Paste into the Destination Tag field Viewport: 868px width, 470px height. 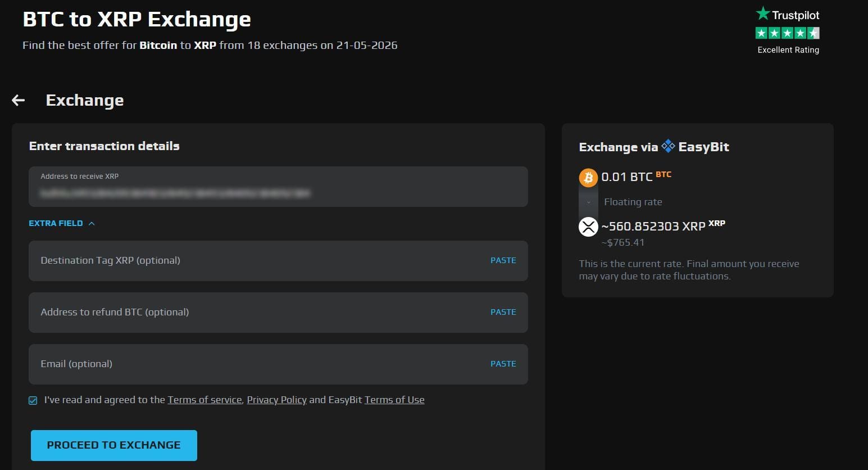(503, 260)
